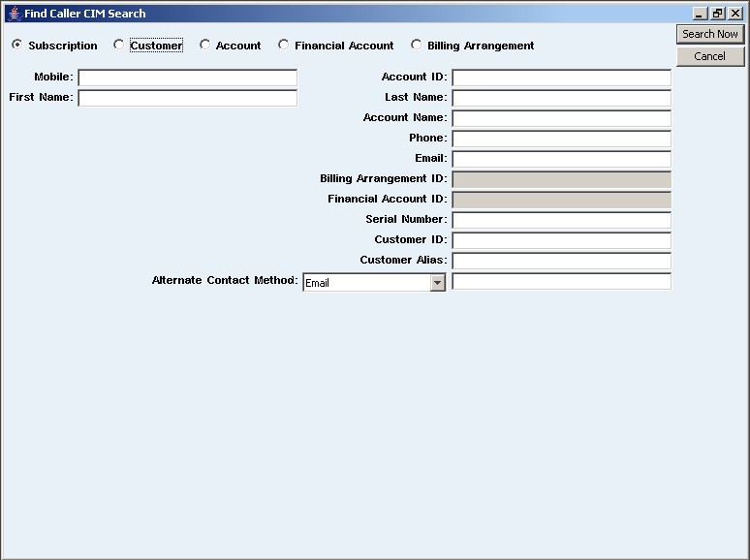Switch to Financial Account search type
The image size is (750, 560).
click(284, 46)
